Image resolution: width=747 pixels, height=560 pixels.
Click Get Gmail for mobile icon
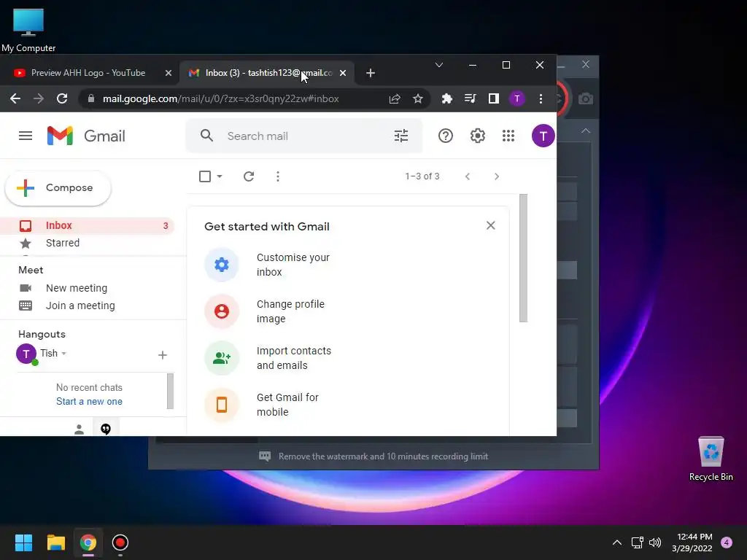(x=222, y=404)
